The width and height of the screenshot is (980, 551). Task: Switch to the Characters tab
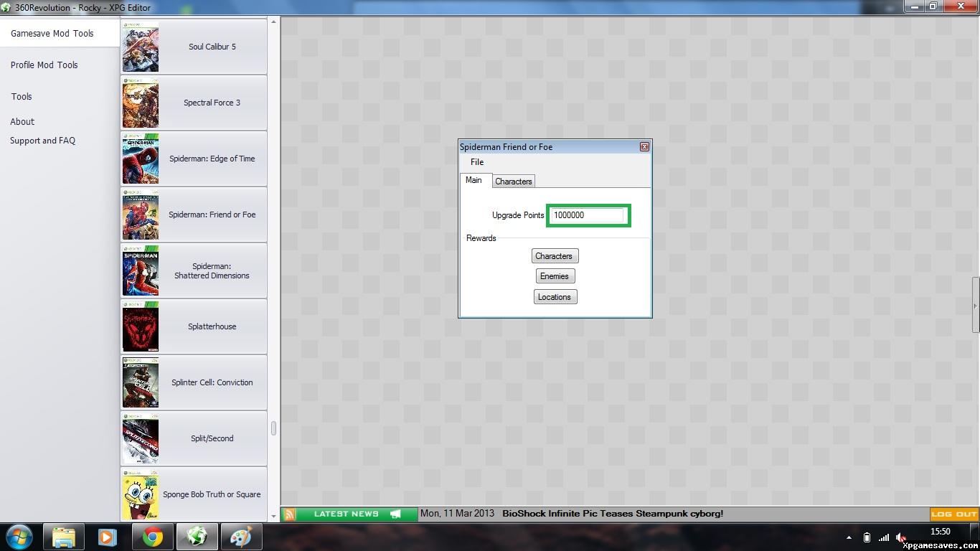pyautogui.click(x=514, y=182)
